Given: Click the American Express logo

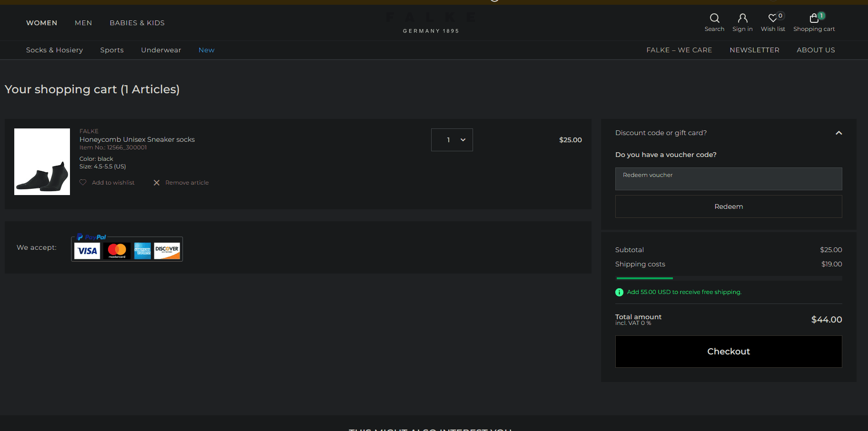Looking at the screenshot, I should click(x=142, y=251).
